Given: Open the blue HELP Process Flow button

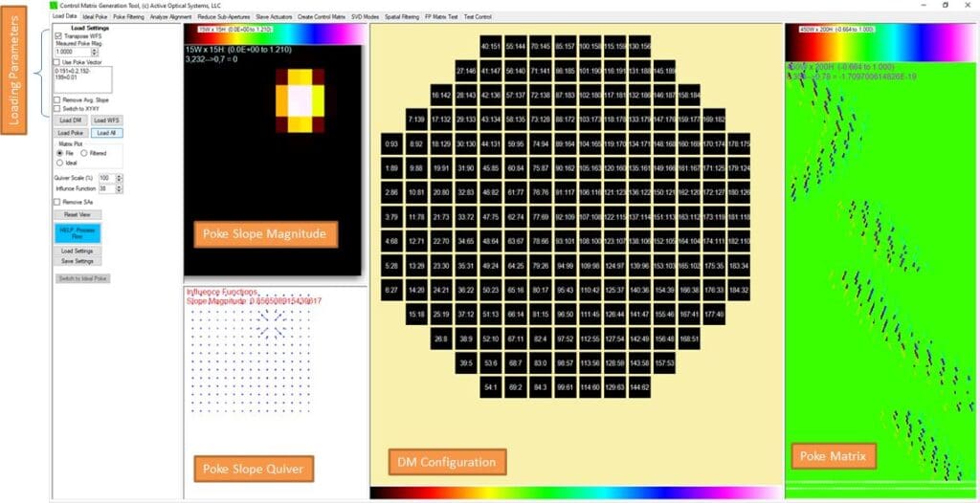Looking at the screenshot, I should pyautogui.click(x=77, y=233).
